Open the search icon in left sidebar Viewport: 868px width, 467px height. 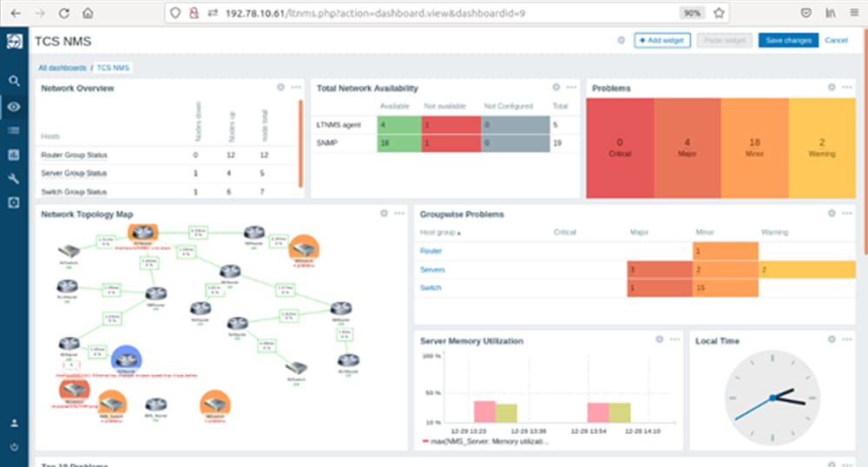pyautogui.click(x=14, y=81)
